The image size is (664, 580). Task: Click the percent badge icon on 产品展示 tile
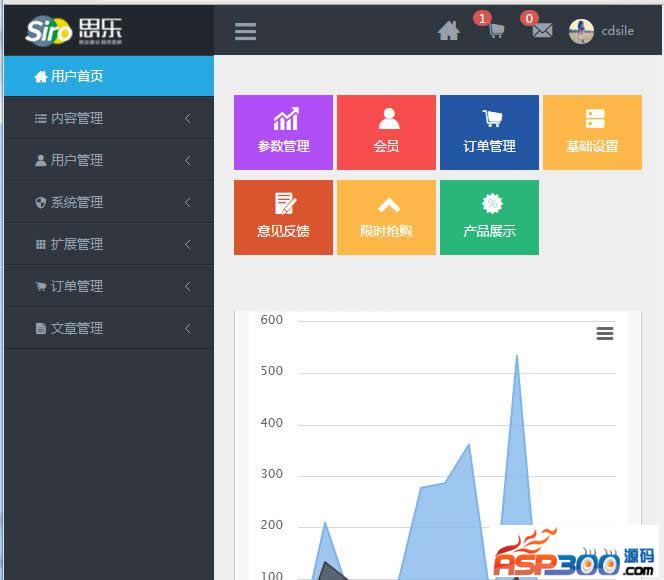coord(492,203)
